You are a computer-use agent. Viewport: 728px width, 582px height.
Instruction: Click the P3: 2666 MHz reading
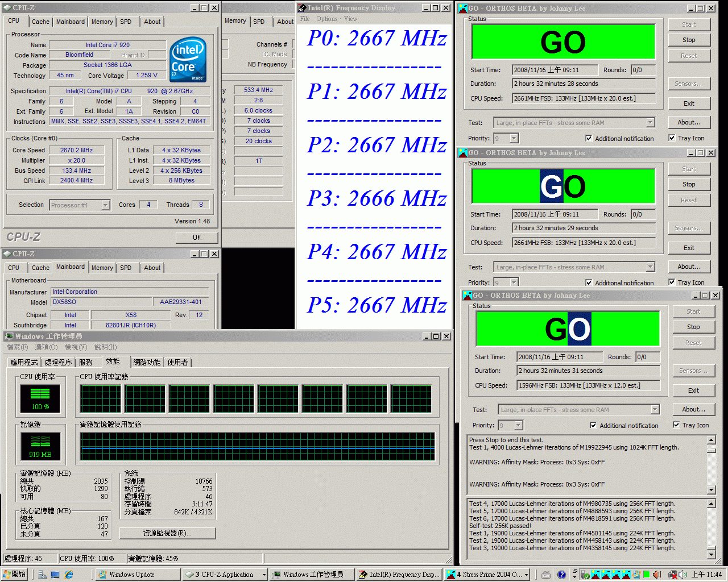[377, 198]
